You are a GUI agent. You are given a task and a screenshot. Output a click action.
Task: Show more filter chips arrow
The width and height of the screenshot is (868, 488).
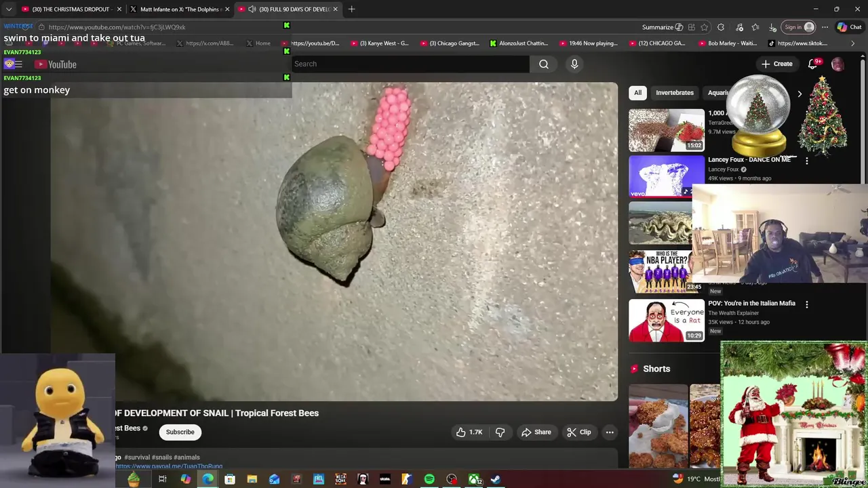click(x=800, y=94)
